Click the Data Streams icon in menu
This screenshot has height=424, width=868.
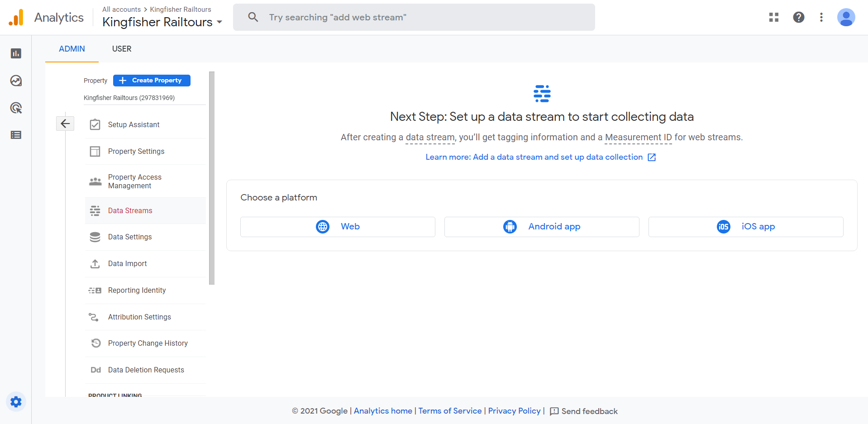click(95, 210)
